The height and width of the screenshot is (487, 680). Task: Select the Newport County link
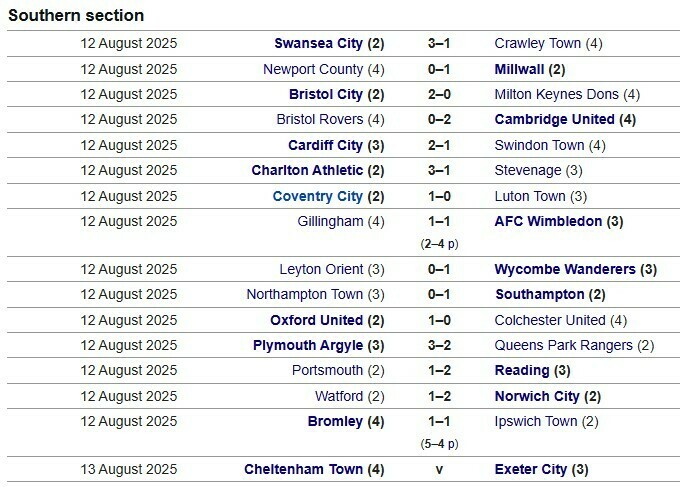(x=313, y=69)
